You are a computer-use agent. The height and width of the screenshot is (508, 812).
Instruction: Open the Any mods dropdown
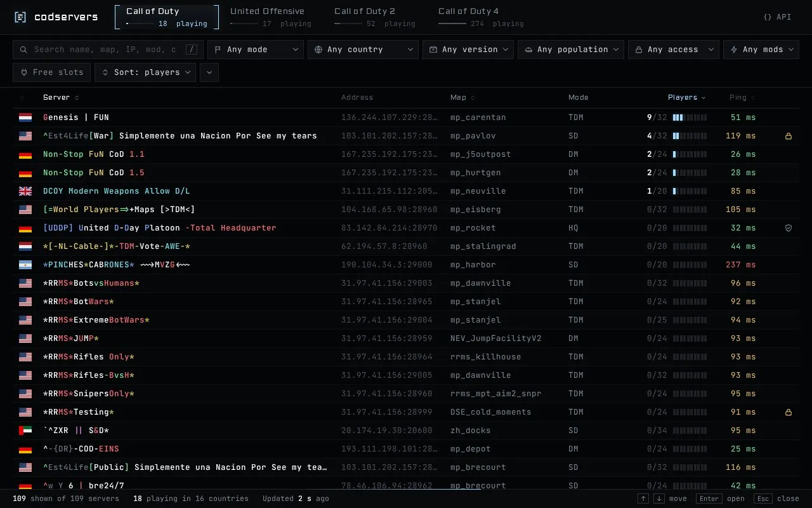(761, 50)
